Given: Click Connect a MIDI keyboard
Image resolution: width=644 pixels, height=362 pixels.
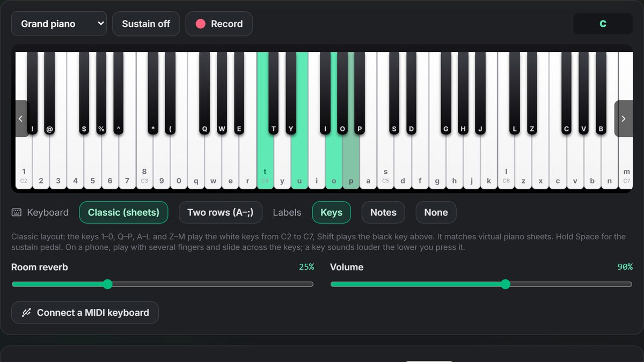Looking at the screenshot, I should (x=85, y=313).
